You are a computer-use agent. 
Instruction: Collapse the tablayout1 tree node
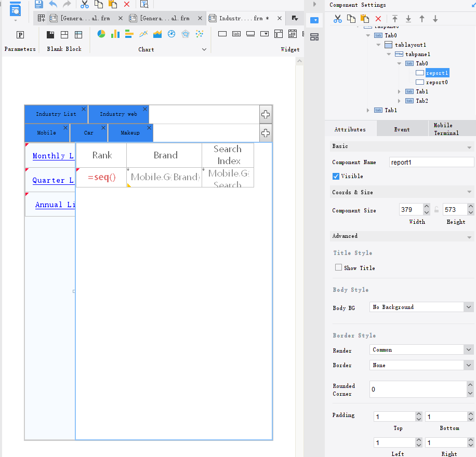click(x=378, y=45)
